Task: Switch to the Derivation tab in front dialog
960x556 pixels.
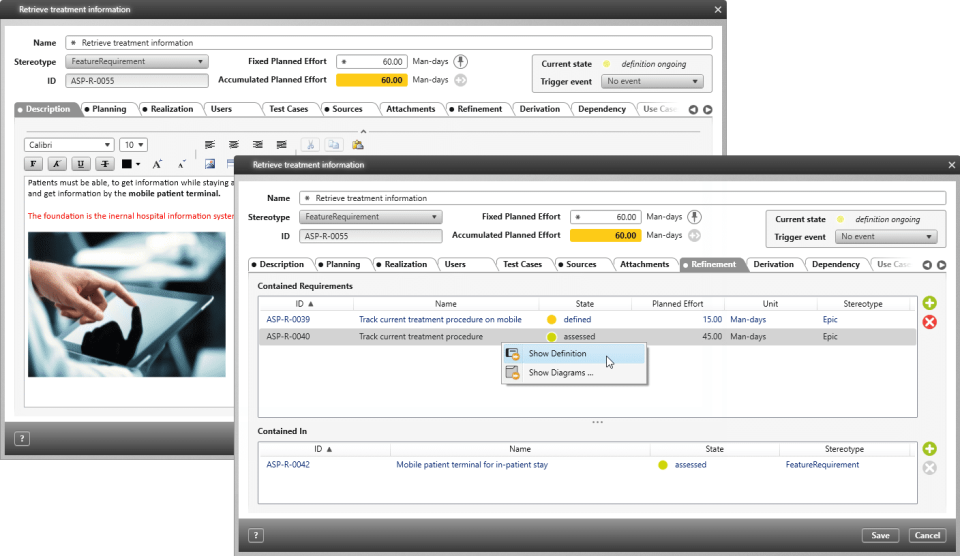Action: (x=773, y=265)
